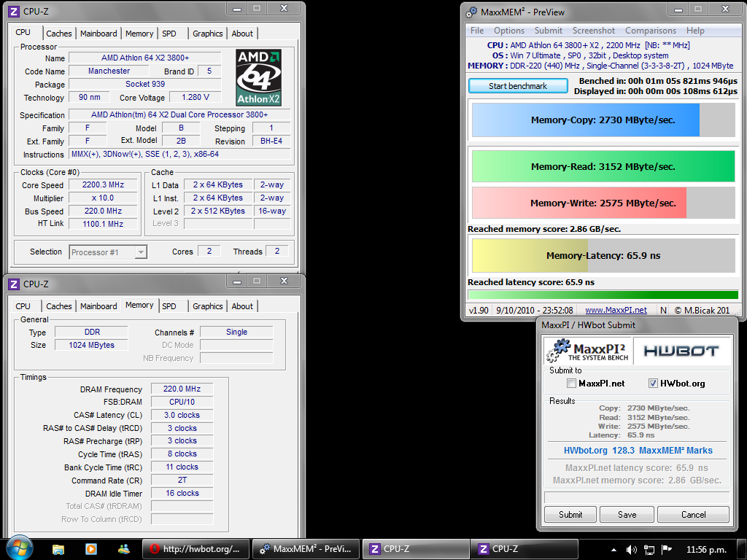This screenshot has height=560, width=747.
Task: Switch to Caches tab in top CPU-Z window
Action: click(59, 34)
